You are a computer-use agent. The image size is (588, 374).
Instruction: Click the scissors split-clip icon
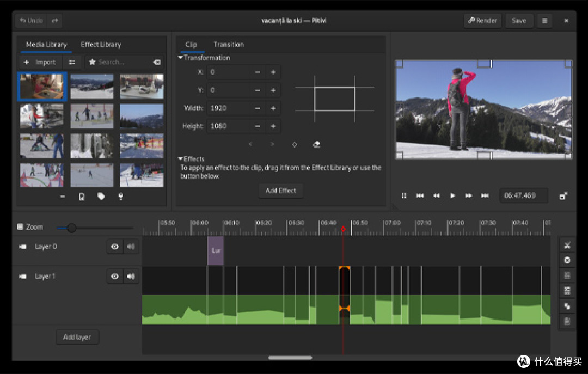tap(567, 246)
